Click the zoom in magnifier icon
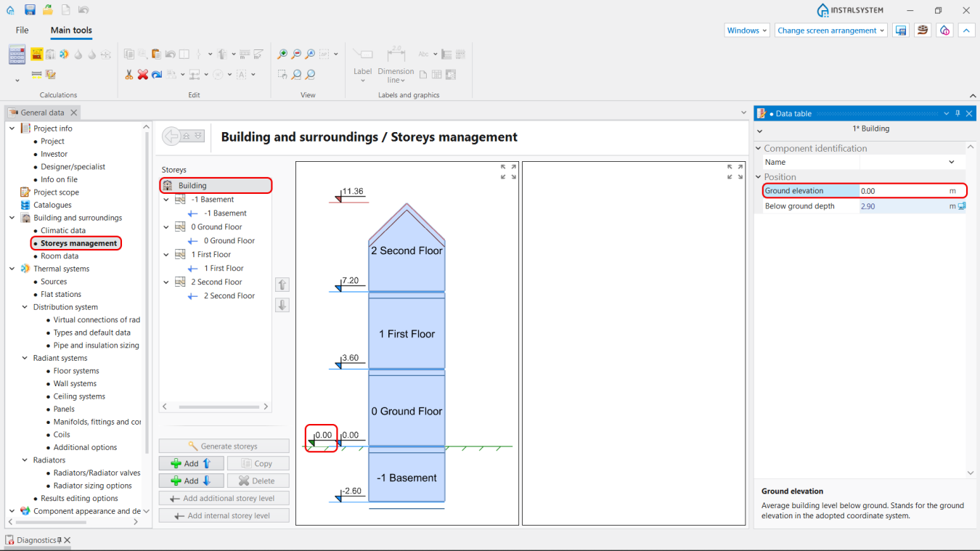The height and width of the screenshot is (551, 980). click(x=282, y=54)
